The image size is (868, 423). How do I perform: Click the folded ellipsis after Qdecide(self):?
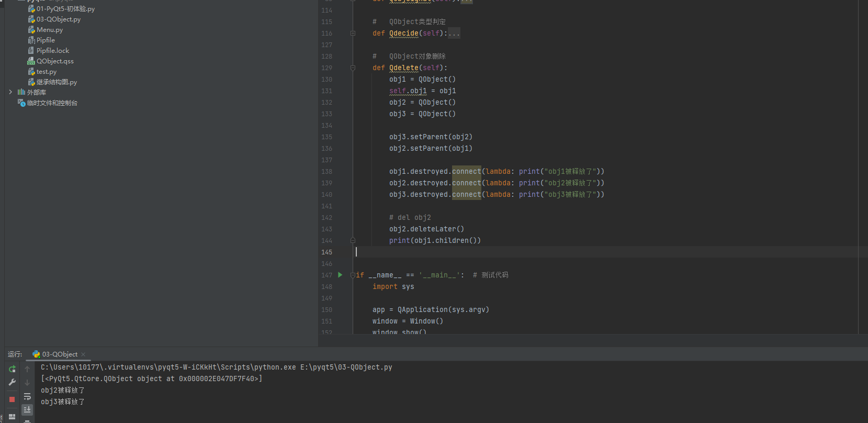click(454, 34)
